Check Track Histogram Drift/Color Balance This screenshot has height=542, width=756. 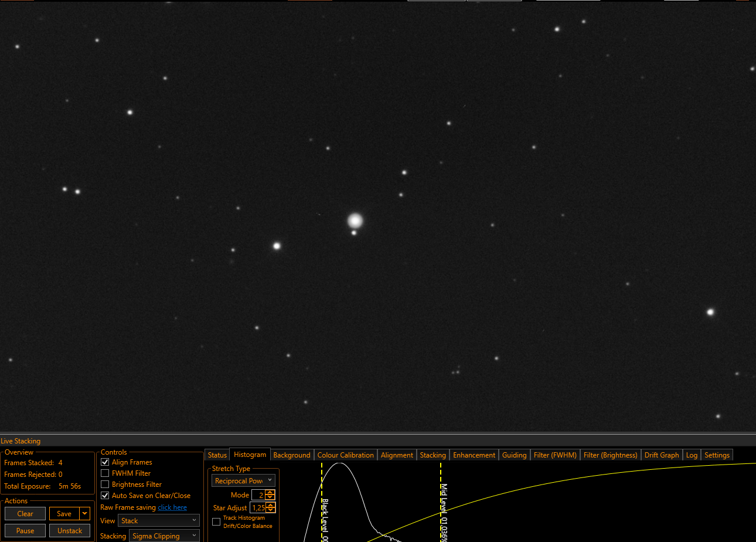click(x=216, y=522)
